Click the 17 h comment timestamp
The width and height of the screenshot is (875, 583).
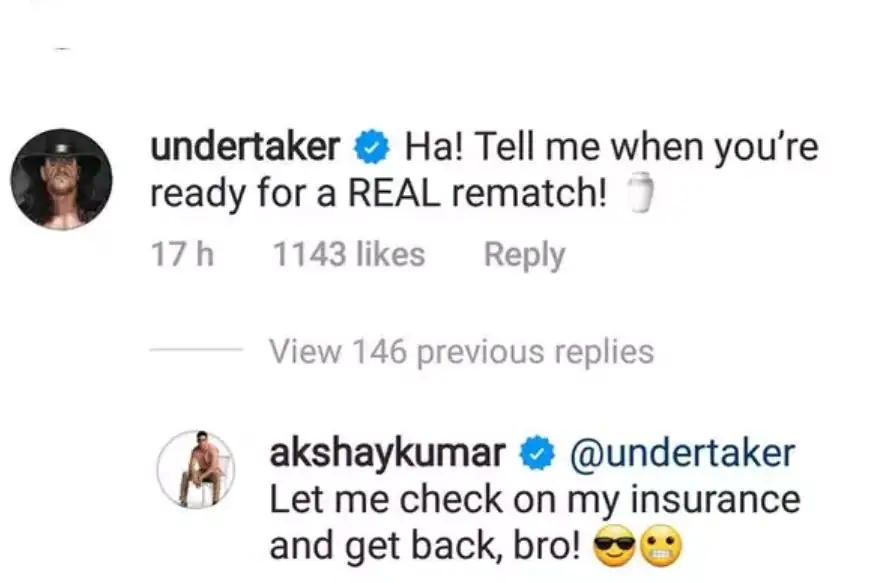point(182,254)
